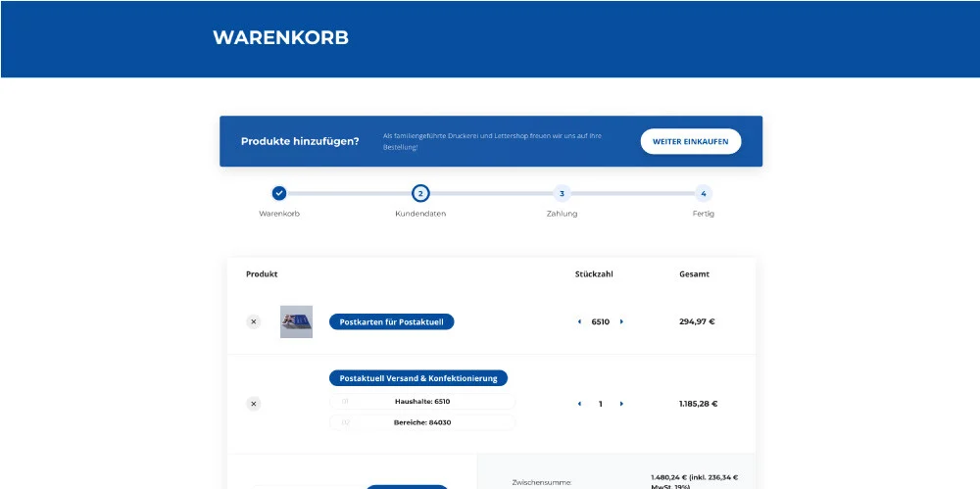Click the Stückzahl column header
Screen dimensions: 980x489
(594, 273)
